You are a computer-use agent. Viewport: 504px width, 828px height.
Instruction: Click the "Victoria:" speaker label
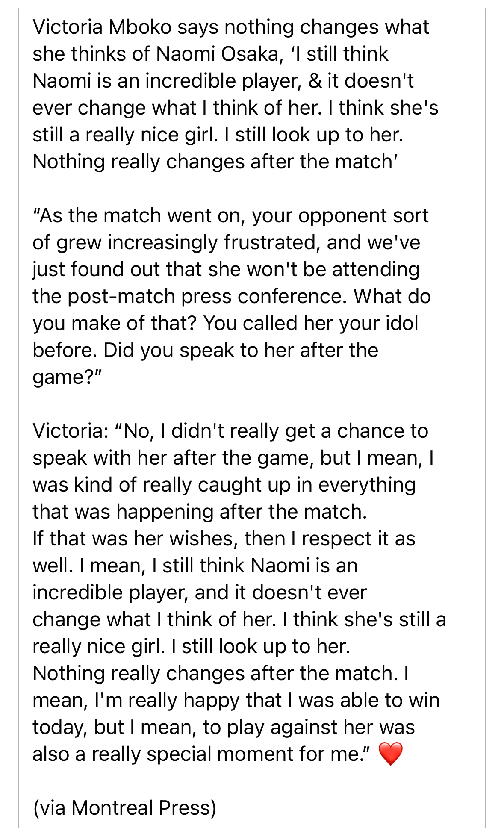pos(71,431)
